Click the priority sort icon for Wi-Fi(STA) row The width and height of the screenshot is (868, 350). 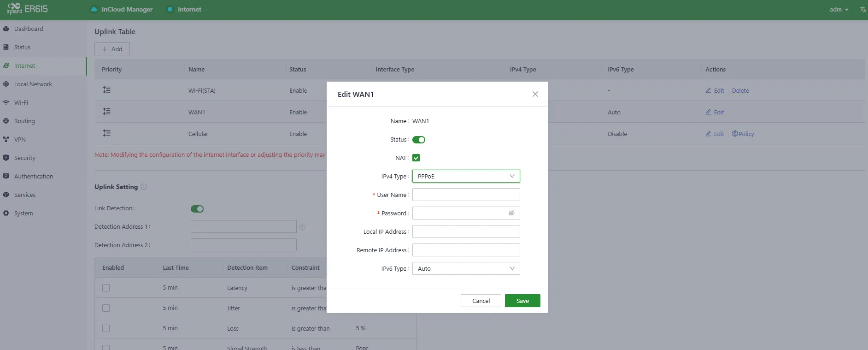tap(107, 90)
